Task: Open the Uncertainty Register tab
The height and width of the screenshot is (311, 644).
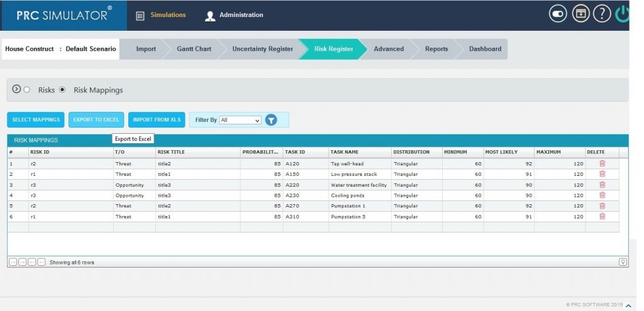Action: coord(262,49)
